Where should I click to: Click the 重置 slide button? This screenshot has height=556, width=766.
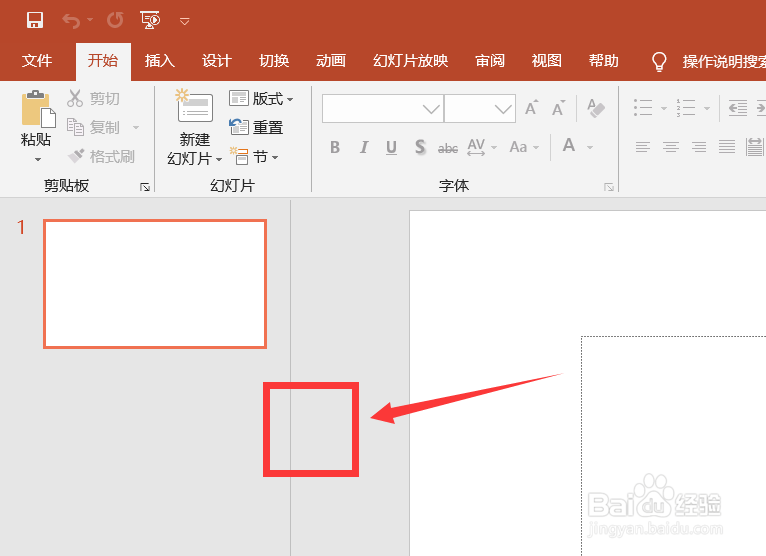point(256,127)
